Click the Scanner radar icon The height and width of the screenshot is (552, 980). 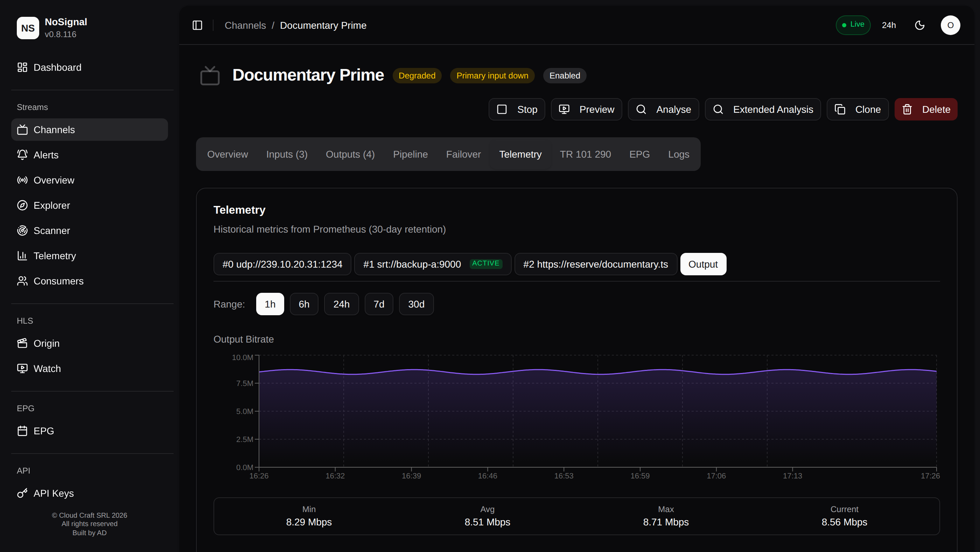click(22, 231)
